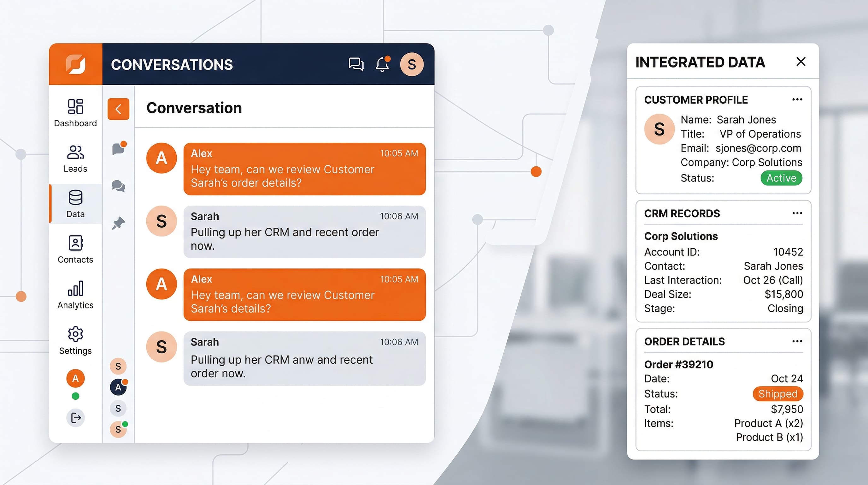Select Analytics in the sidebar

[75, 295]
